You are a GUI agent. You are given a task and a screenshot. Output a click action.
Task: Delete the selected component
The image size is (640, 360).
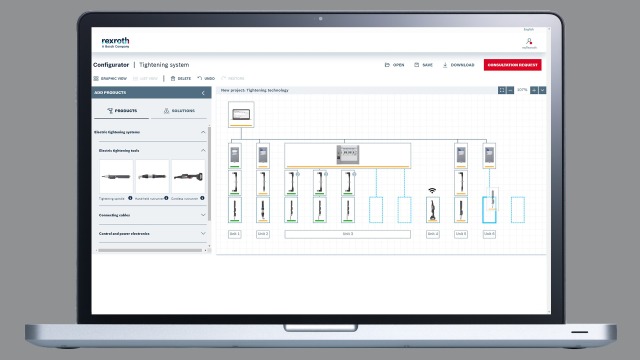click(181, 78)
